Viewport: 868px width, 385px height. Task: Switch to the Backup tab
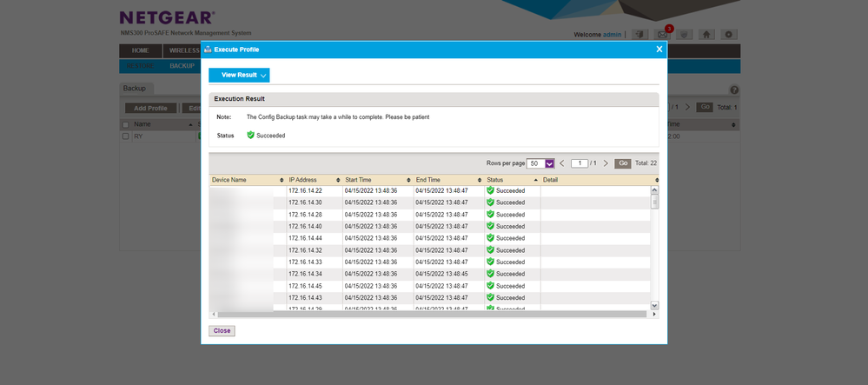[135, 89]
